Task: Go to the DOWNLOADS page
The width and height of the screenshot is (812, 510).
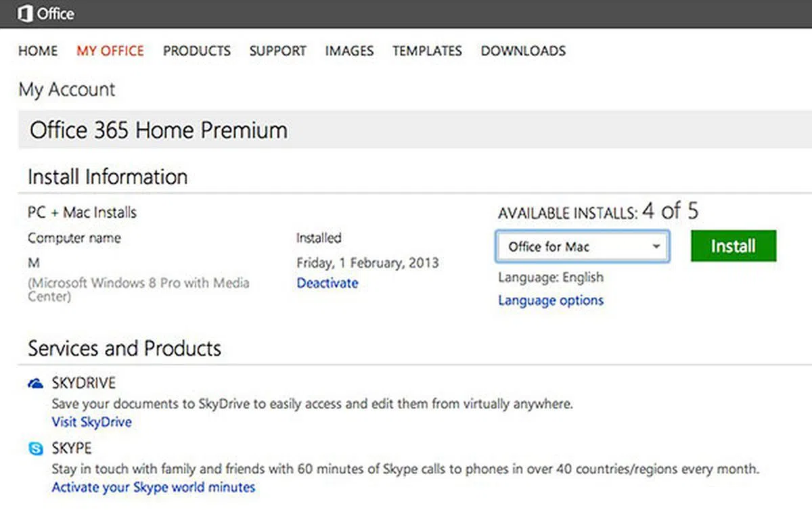Action: point(523,51)
